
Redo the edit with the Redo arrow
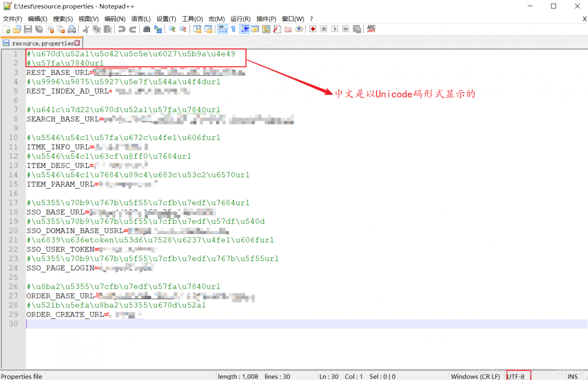coord(133,29)
